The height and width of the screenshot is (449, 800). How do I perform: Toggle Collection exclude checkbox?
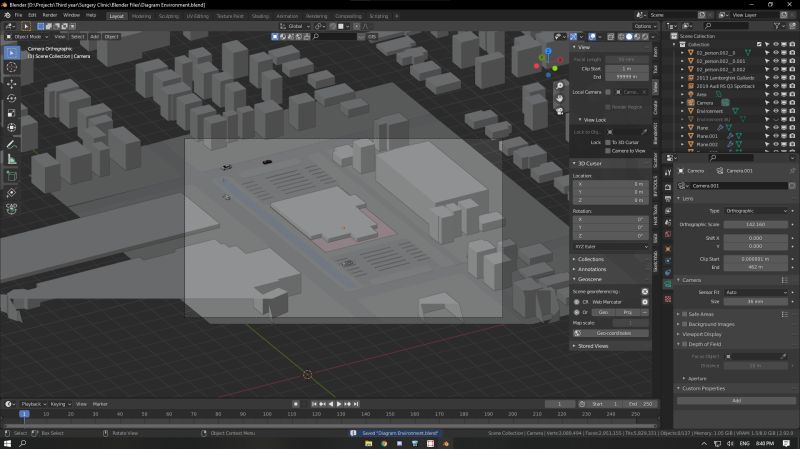click(759, 44)
